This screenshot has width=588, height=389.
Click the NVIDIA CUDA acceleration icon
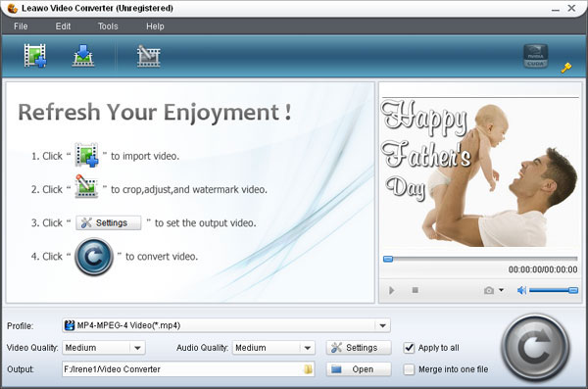535,56
